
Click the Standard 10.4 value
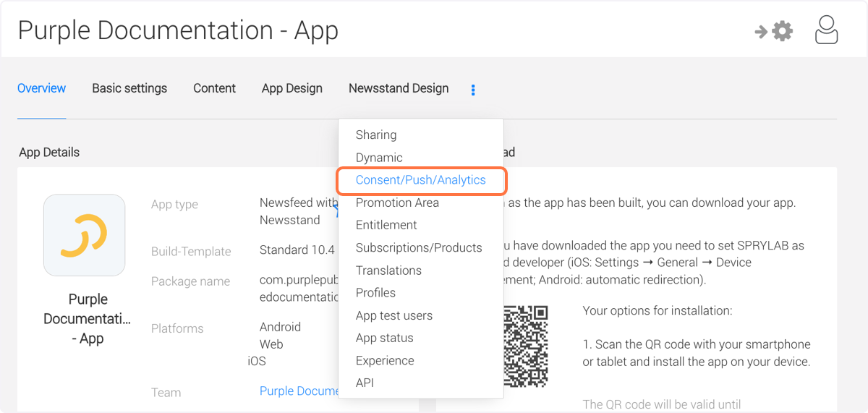[x=297, y=250]
